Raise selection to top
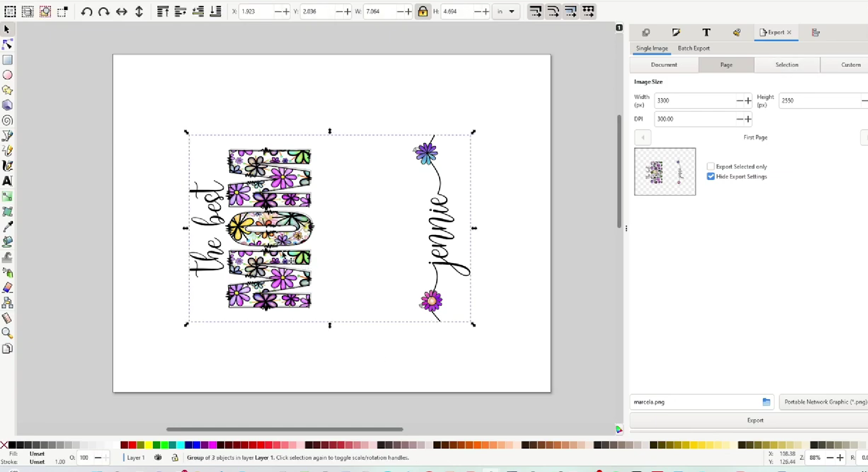Viewport: 868px width, 472px height. (x=163, y=11)
